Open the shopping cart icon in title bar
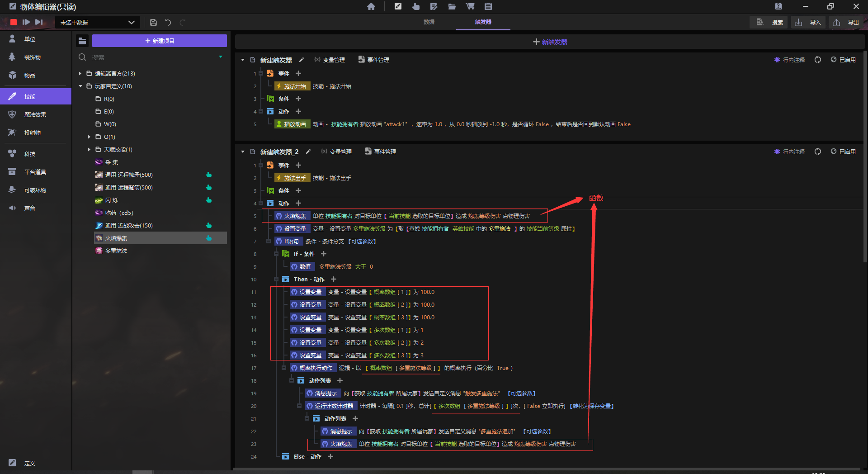This screenshot has width=868, height=474. tap(470, 6)
